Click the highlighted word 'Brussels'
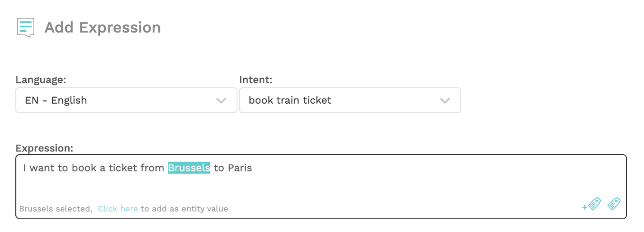The image size is (644, 232). click(189, 168)
